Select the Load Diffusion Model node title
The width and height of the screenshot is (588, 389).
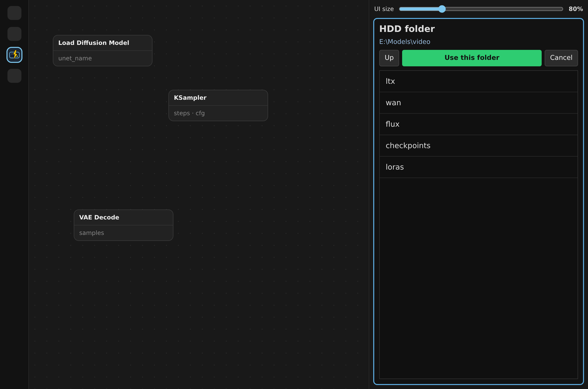pyautogui.click(x=94, y=43)
